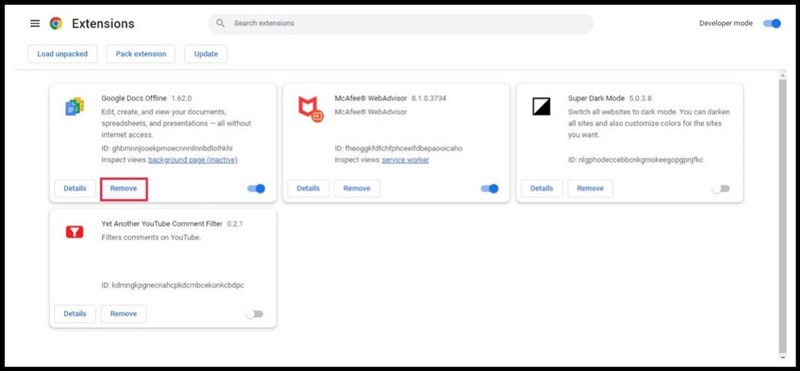Viewport: 800px width, 371px height.
Task: Disable McAfee WebAdvisor extension
Action: tap(489, 188)
